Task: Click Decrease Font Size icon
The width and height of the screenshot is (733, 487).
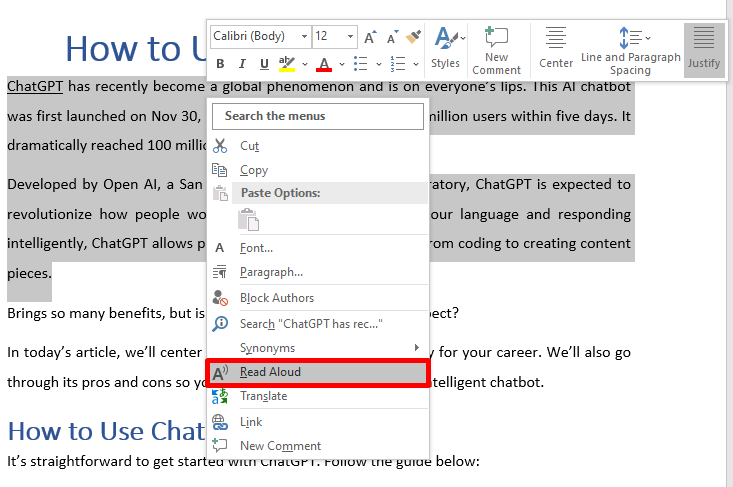Action: (393, 36)
